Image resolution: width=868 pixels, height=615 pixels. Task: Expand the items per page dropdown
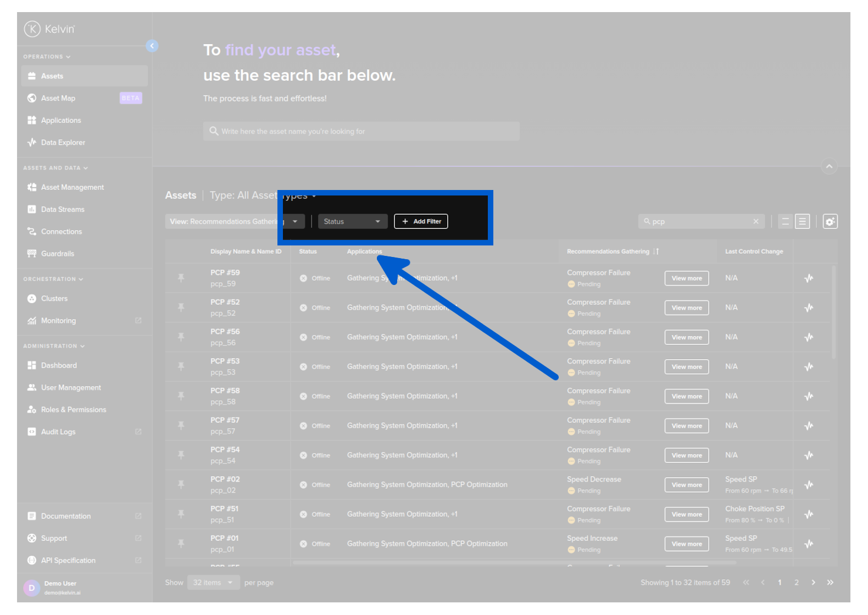coord(213,583)
